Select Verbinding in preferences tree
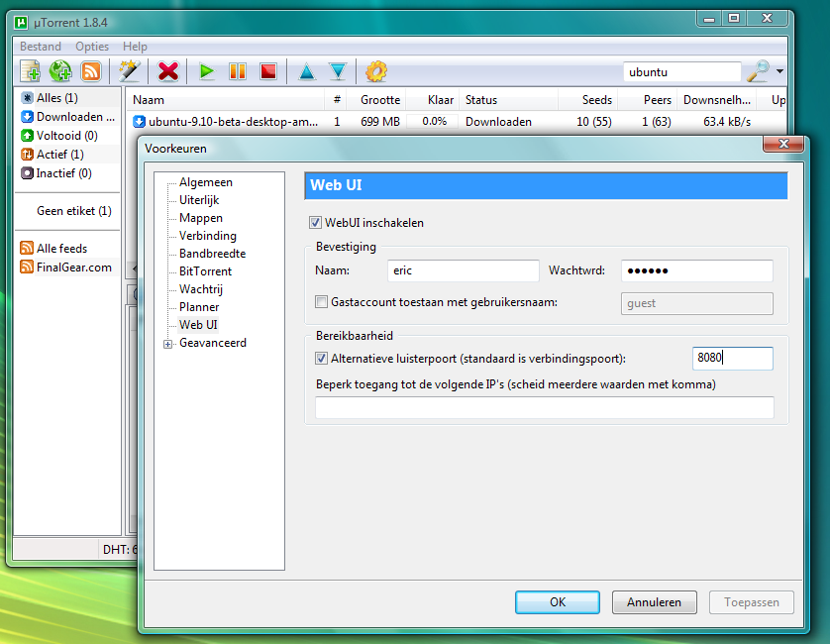 tap(208, 236)
